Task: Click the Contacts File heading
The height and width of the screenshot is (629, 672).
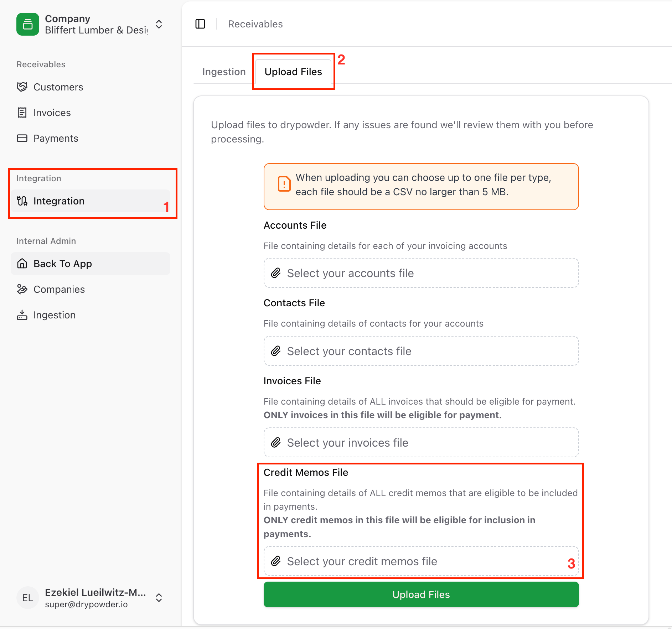Action: (x=294, y=303)
